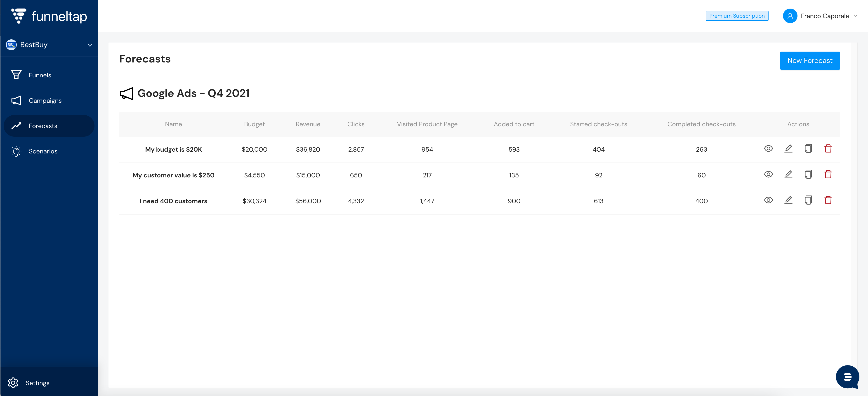868x396 pixels.
Task: Select the Campaigns megaphone icon
Action: [x=16, y=100]
